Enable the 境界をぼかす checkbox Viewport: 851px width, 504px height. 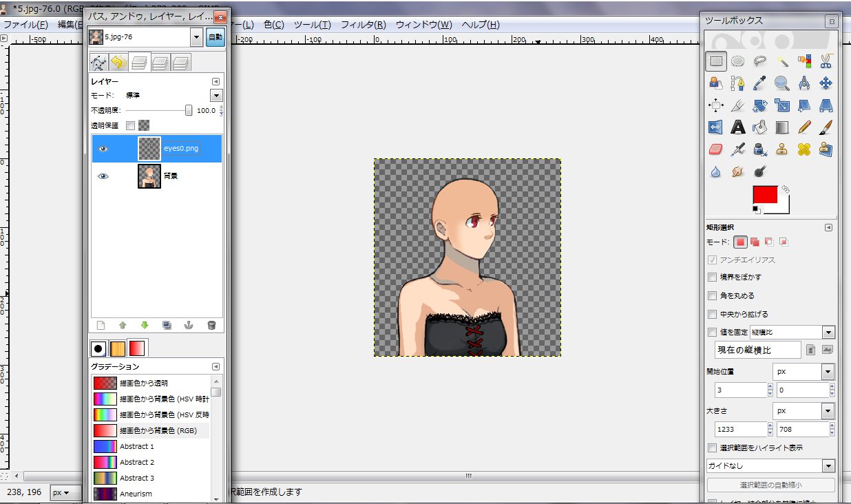tap(712, 277)
